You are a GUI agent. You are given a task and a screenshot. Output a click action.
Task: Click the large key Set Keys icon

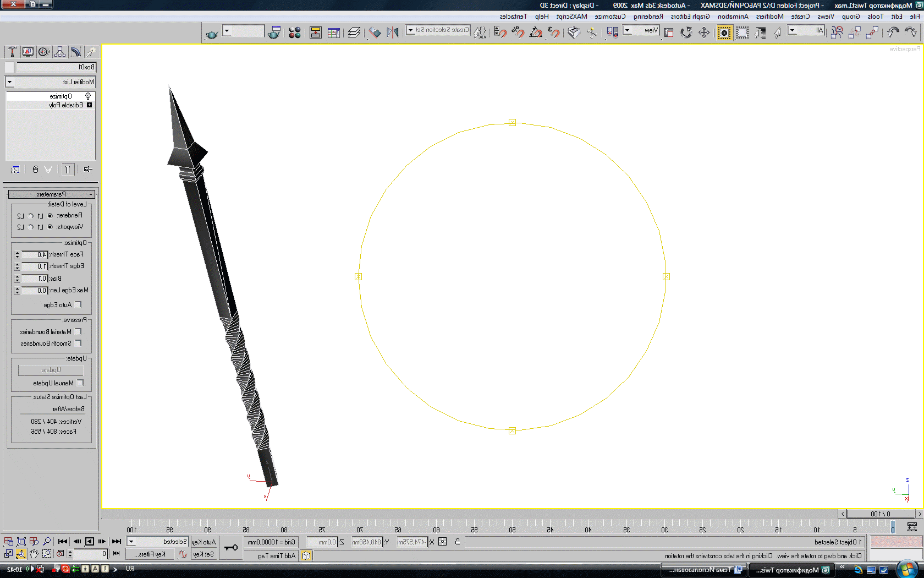[231, 548]
